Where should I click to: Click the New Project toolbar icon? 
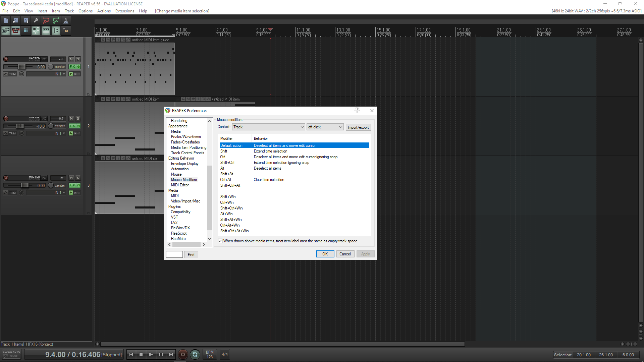6,20
